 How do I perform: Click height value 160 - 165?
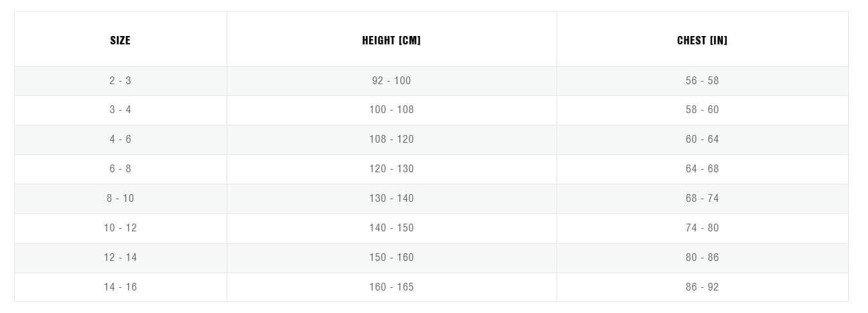click(x=392, y=287)
